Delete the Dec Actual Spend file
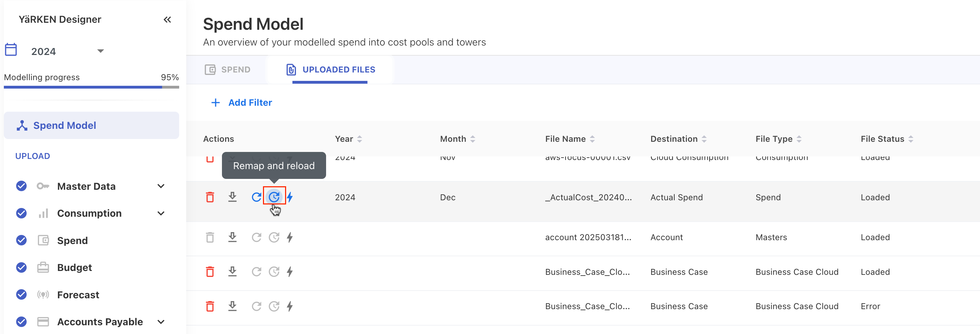The width and height of the screenshot is (980, 334). (210, 197)
